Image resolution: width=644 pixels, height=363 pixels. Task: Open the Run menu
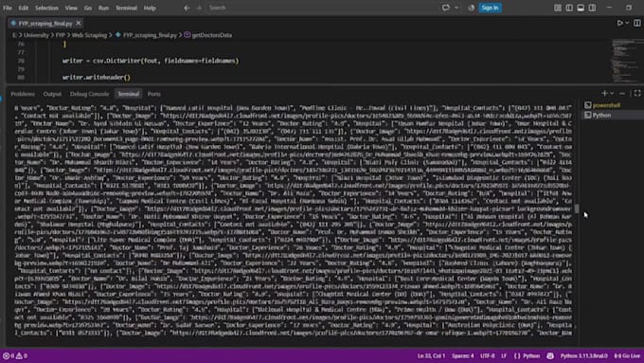103,8
